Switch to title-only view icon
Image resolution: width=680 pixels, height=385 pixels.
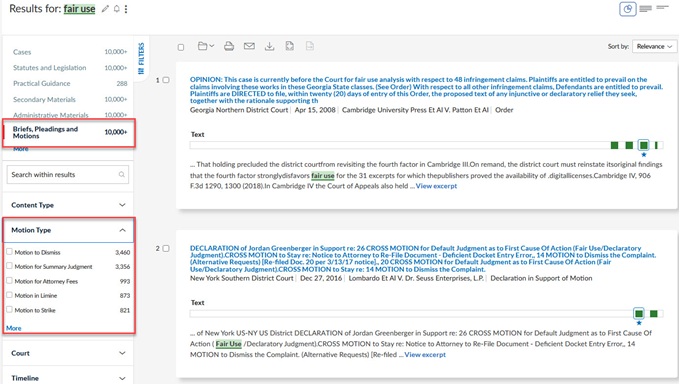[662, 7]
